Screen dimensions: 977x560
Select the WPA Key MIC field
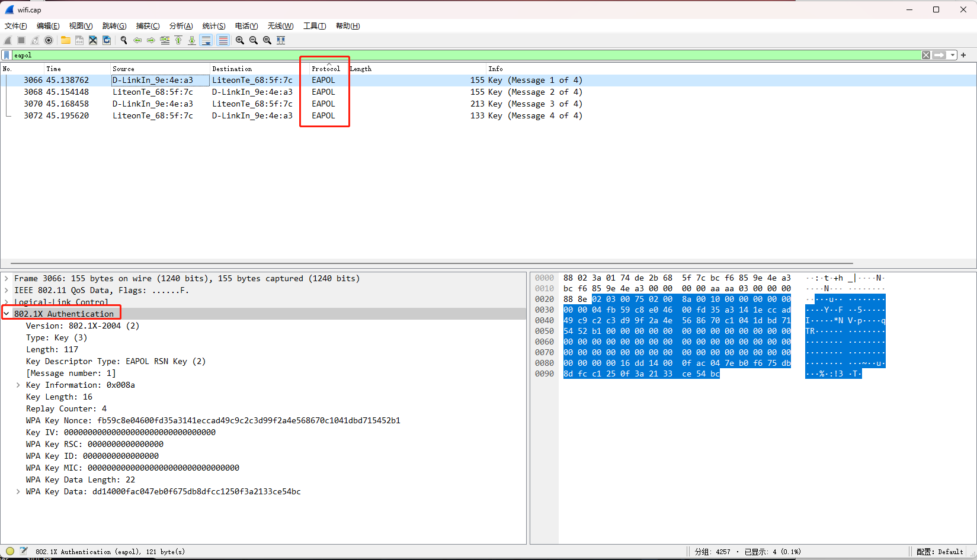tap(133, 468)
